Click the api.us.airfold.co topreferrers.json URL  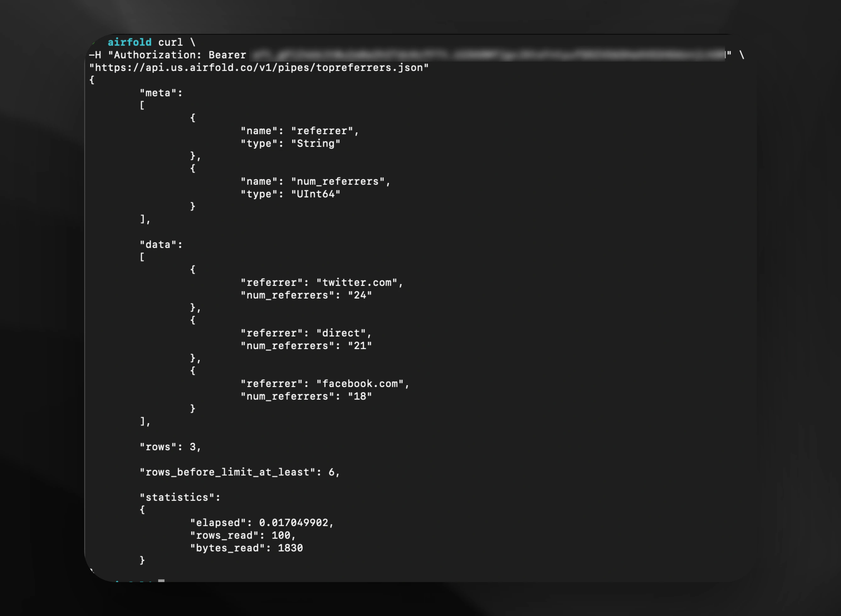point(259,68)
